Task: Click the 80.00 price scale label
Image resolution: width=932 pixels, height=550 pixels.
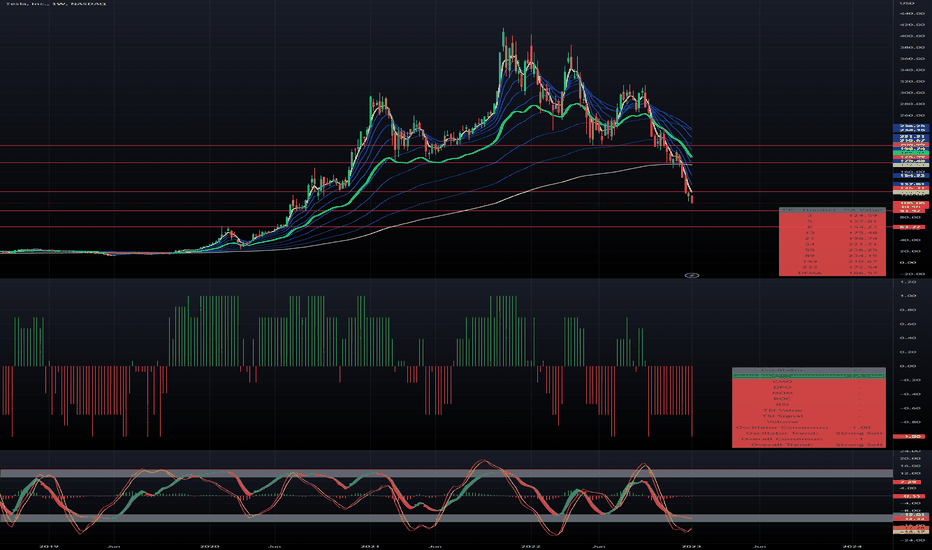Action: (x=911, y=217)
